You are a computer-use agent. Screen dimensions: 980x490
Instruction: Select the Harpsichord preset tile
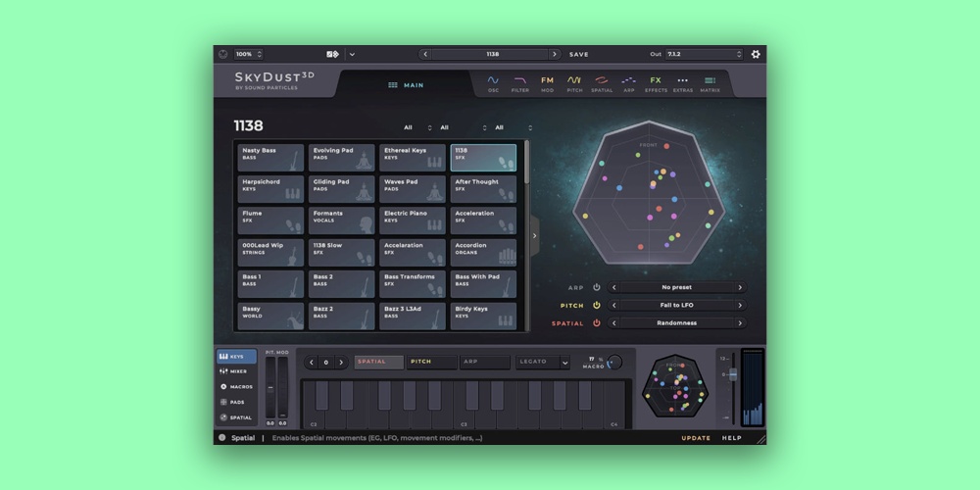271,188
